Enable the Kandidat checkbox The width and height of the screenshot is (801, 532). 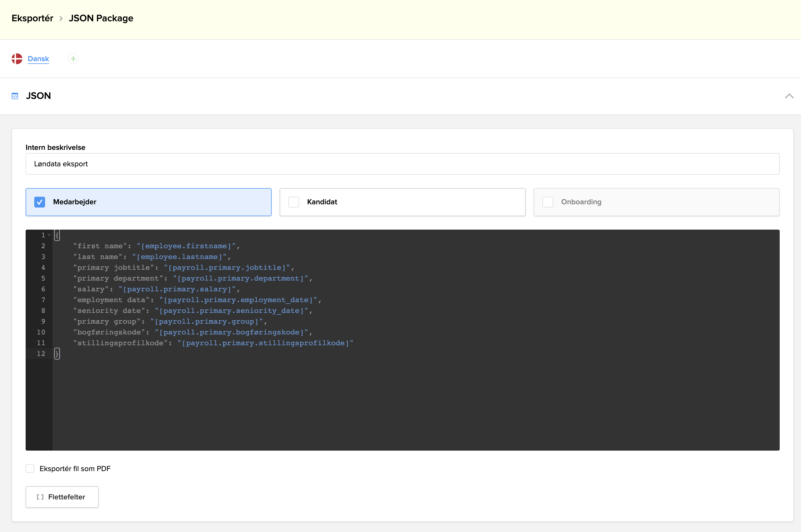pyautogui.click(x=294, y=202)
